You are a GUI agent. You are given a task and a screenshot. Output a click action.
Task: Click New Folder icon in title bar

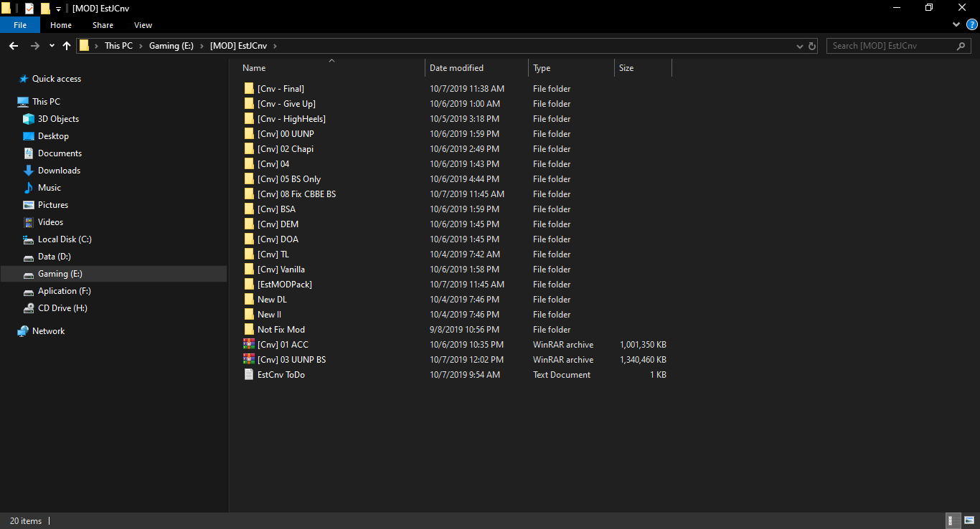(x=45, y=8)
